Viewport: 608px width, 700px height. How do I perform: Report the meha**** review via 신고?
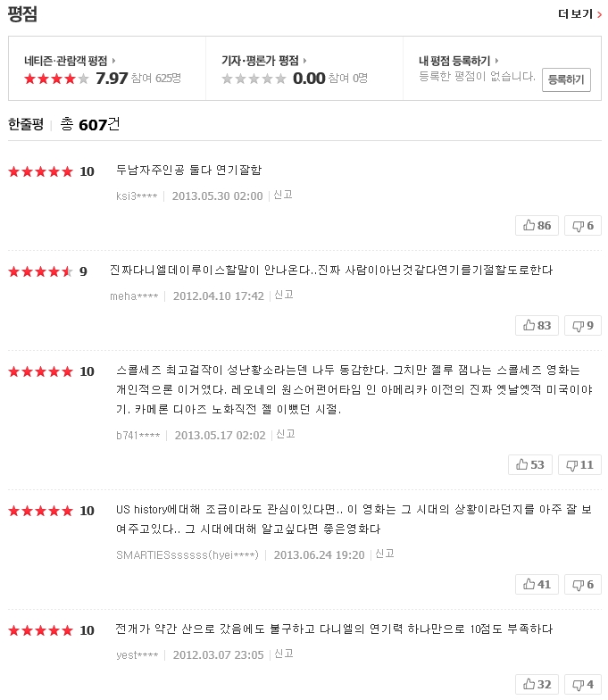[284, 295]
